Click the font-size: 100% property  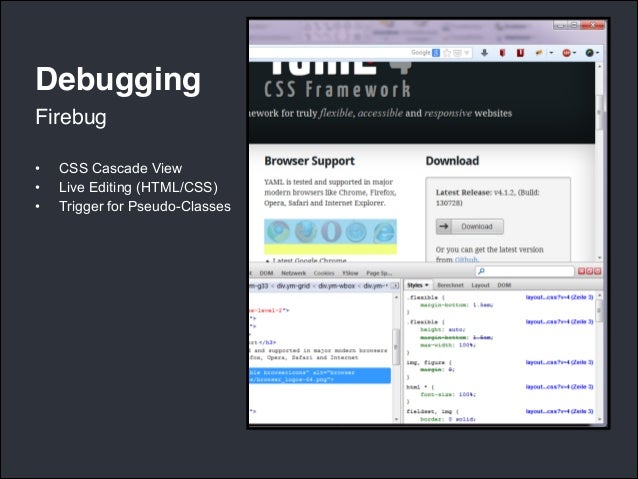(448, 394)
